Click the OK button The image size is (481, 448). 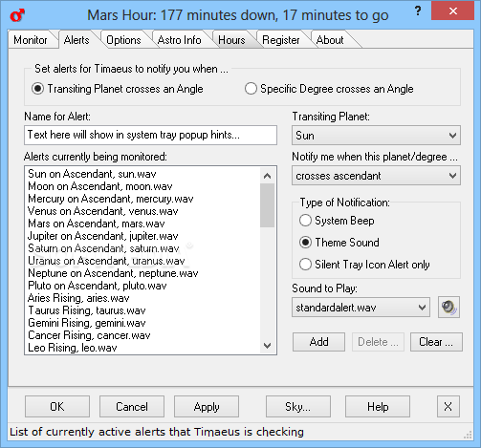tap(57, 407)
